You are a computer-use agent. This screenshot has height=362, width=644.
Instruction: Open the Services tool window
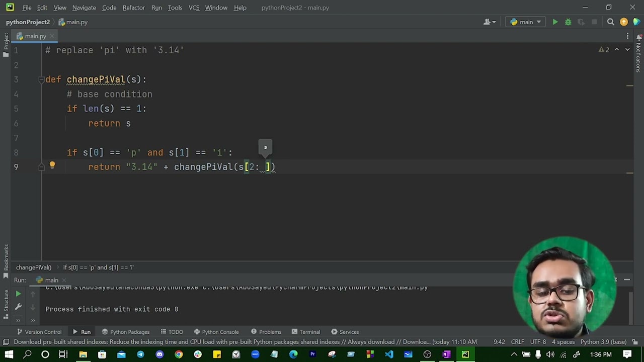(x=345, y=332)
